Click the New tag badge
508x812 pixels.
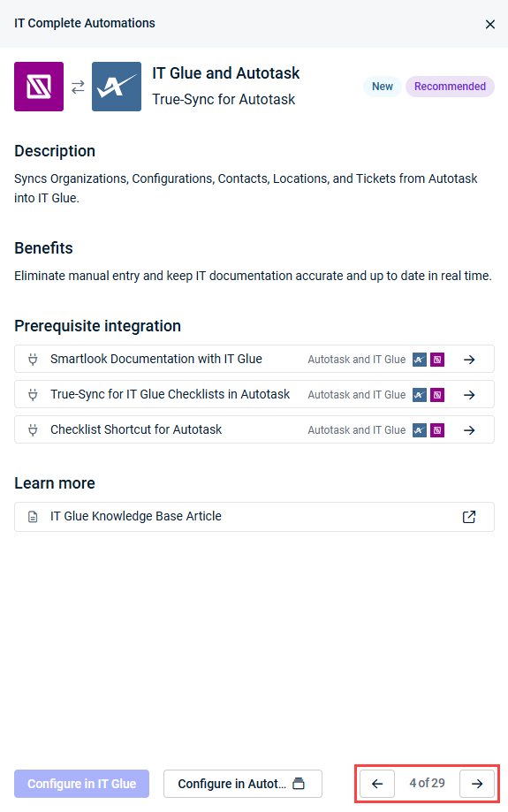[383, 87]
